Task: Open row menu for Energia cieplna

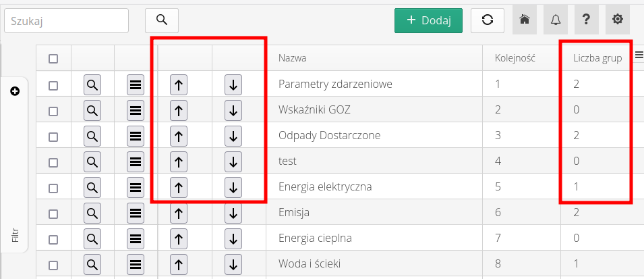Action: 136,239
